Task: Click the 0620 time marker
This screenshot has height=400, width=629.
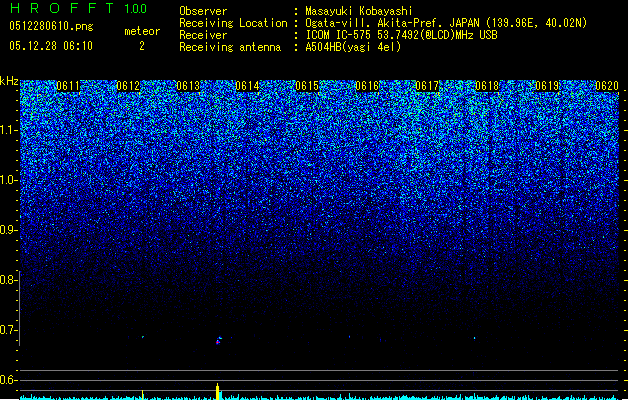Action: coord(607,86)
